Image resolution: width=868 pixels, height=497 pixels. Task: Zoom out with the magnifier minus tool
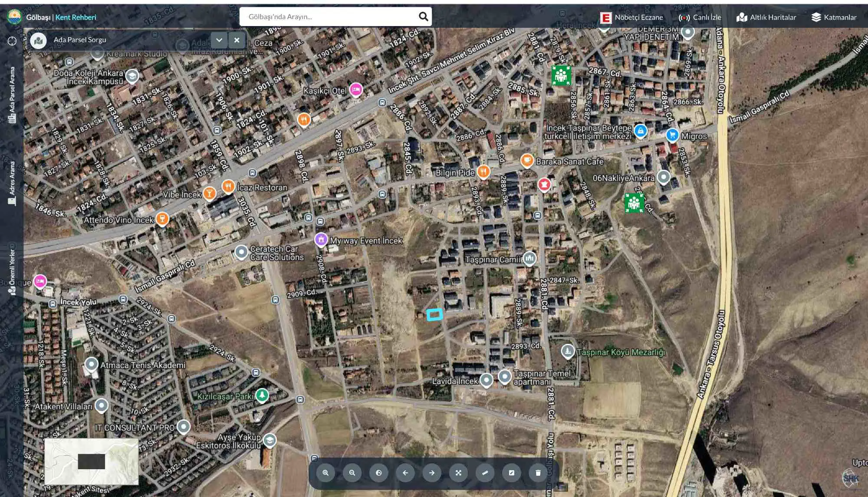[352, 473]
